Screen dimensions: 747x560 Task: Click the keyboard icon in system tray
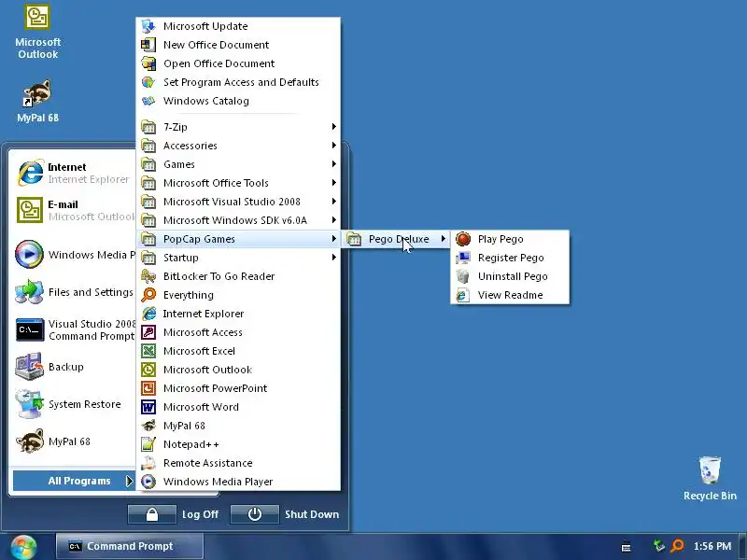[626, 547]
